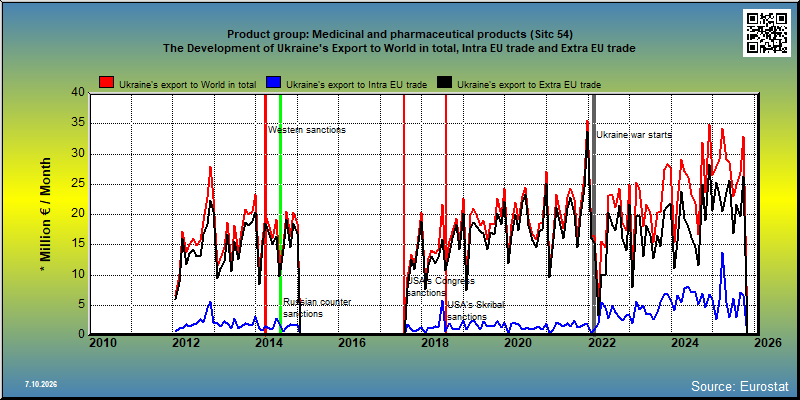Click the y-axis value 10
Image resolution: width=800 pixels, height=400 pixels.
pyautogui.click(x=78, y=275)
